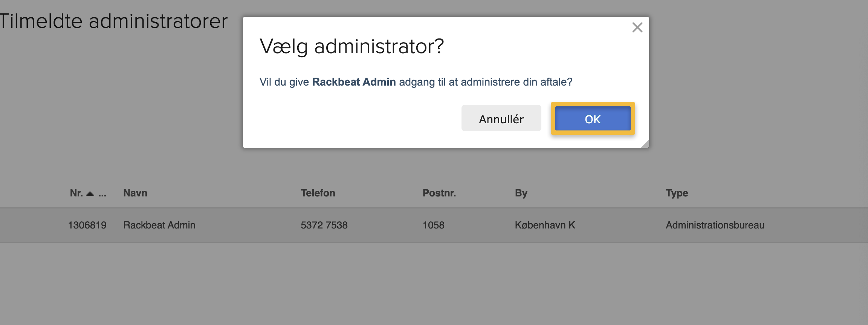Click the Type column header
868x325 pixels.
[x=677, y=193]
